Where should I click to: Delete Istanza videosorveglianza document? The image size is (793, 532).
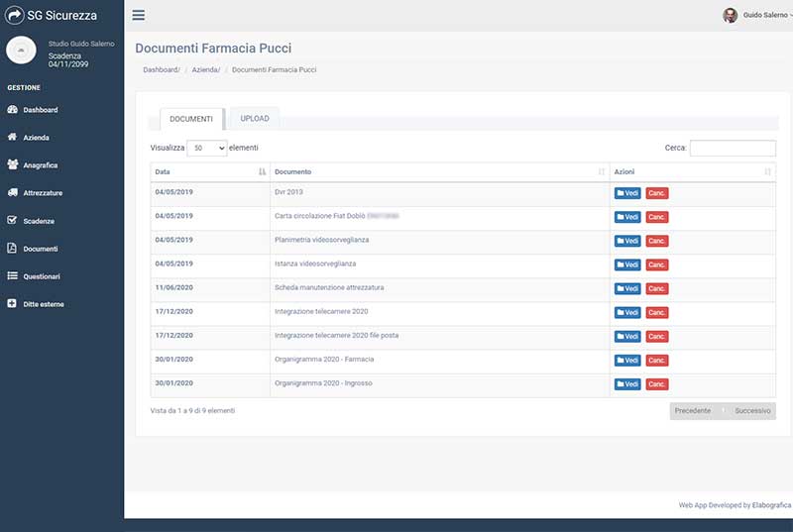[657, 265]
